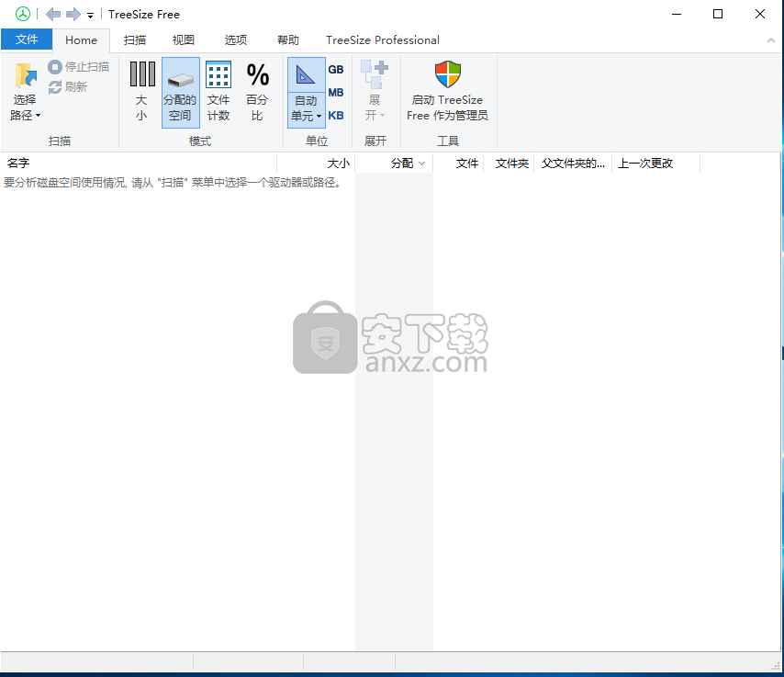Screen dimensions: 784x677
Task: Collapse the ribbon with the chevron
Action: pyautogui.click(x=770, y=40)
